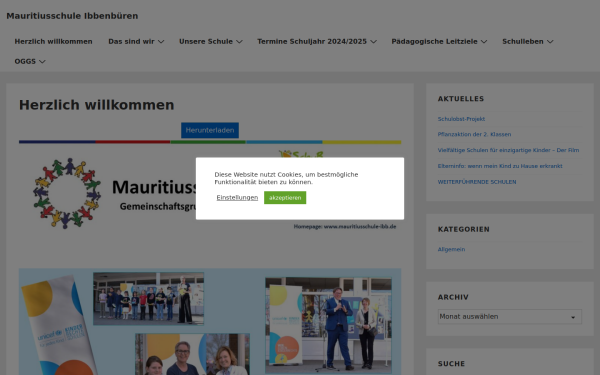Click the colorful children circle logo
The width and height of the screenshot is (600, 375).
67,193
